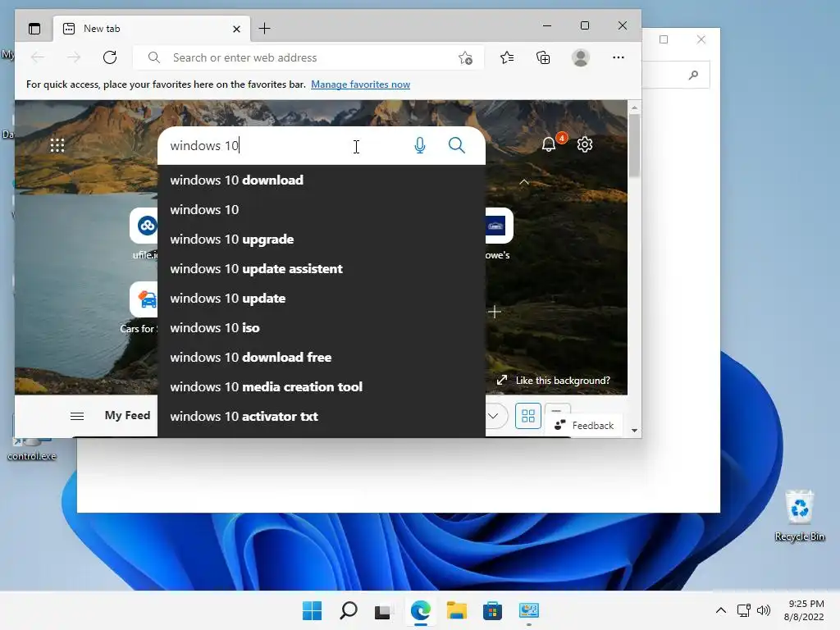Add this page to favorites star icon
Image resolution: width=840 pixels, height=630 pixels.
[465, 58]
